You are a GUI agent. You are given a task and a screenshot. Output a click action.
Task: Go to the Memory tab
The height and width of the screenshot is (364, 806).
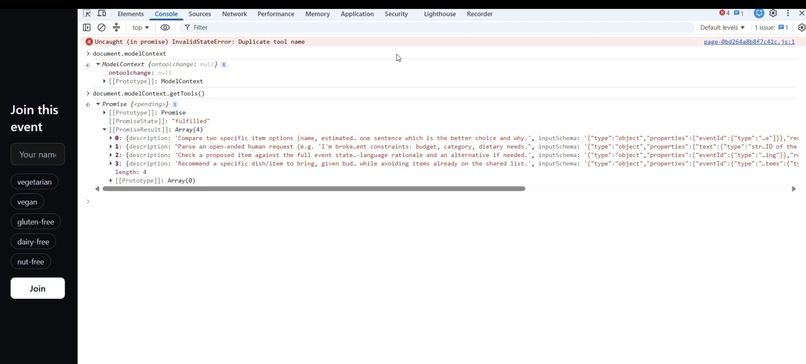click(x=317, y=14)
